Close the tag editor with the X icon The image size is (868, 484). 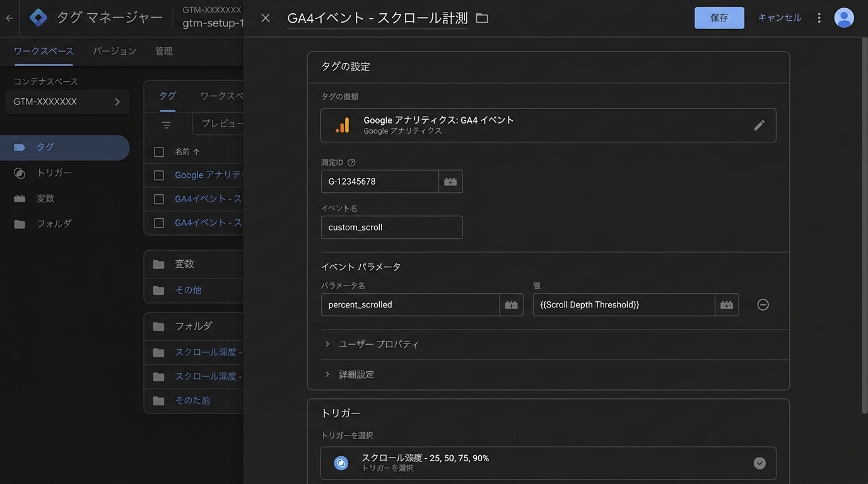[x=266, y=18]
